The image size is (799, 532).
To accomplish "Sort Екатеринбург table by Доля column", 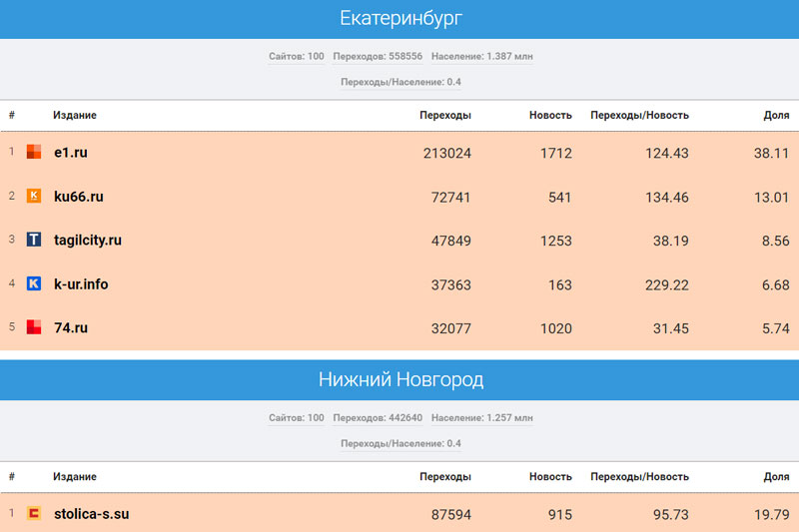I will pos(776,116).
